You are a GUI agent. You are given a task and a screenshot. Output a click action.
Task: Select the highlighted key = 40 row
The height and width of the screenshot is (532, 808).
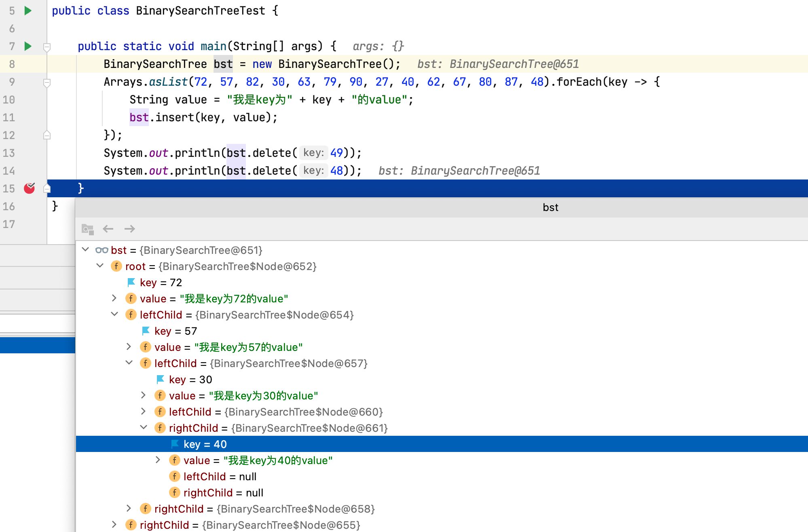pos(442,444)
